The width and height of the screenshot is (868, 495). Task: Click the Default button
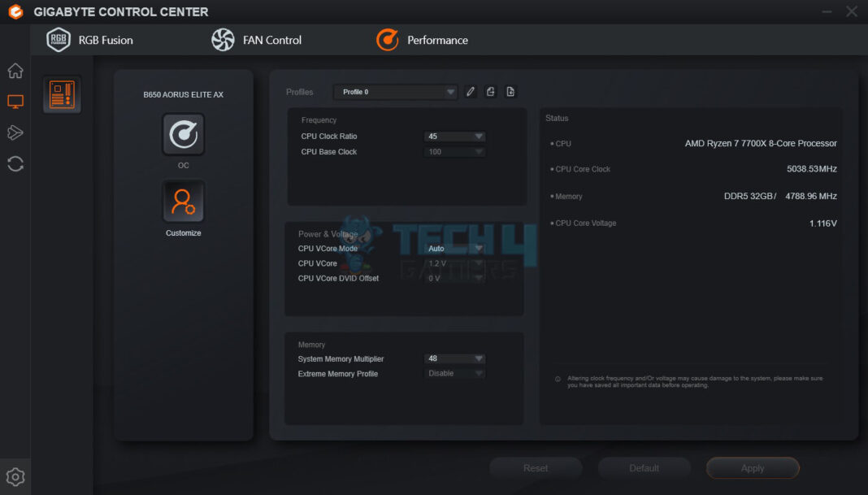pos(644,468)
